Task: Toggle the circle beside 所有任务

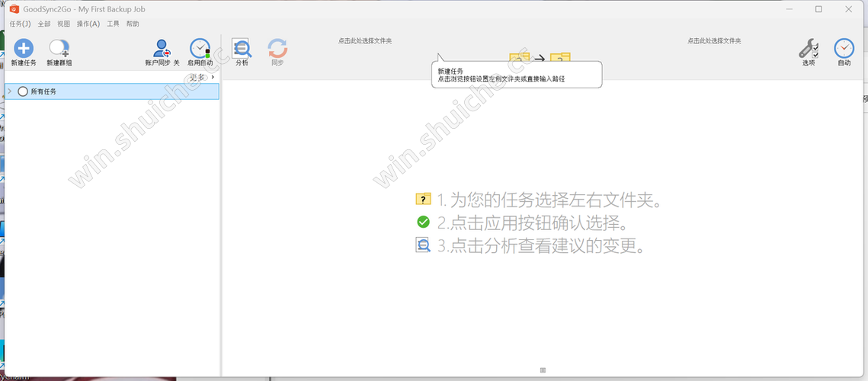Action: click(23, 91)
